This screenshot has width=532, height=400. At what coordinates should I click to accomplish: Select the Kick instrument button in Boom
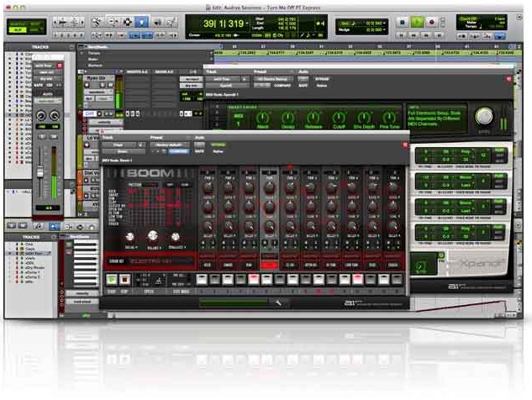[207, 266]
